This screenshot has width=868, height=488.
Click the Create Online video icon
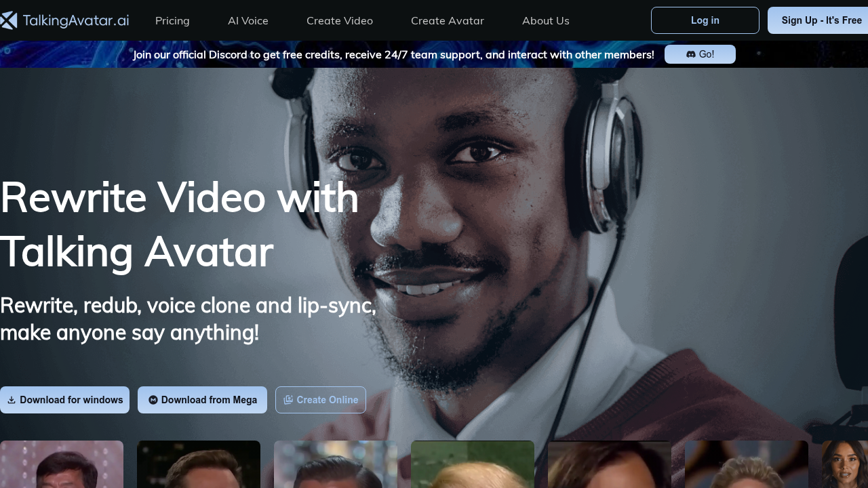click(288, 400)
